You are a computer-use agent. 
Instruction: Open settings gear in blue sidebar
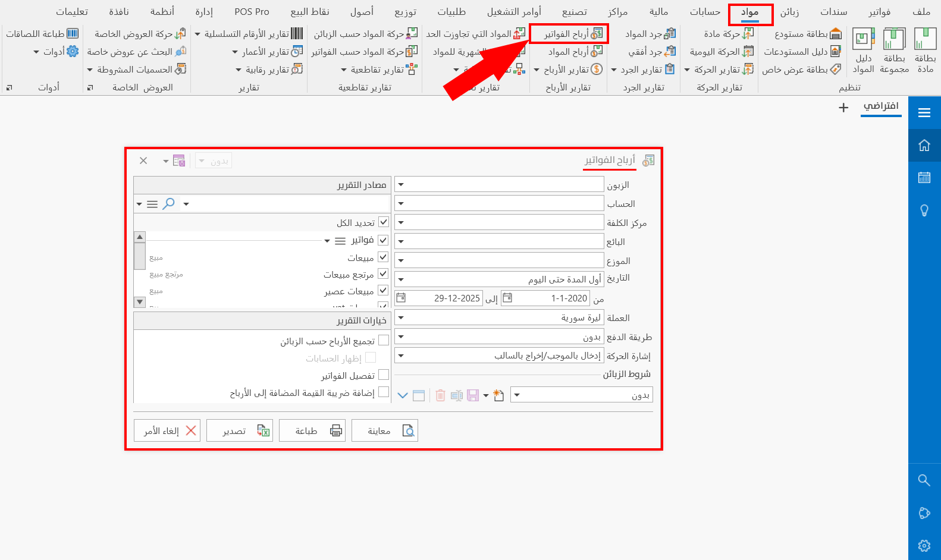click(x=924, y=546)
